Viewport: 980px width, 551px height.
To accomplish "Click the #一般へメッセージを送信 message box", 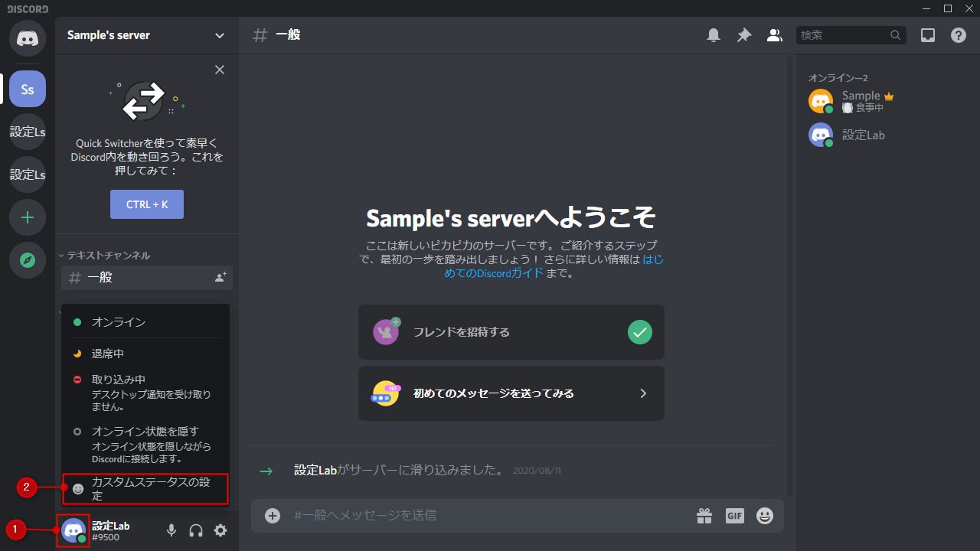I will click(490, 516).
